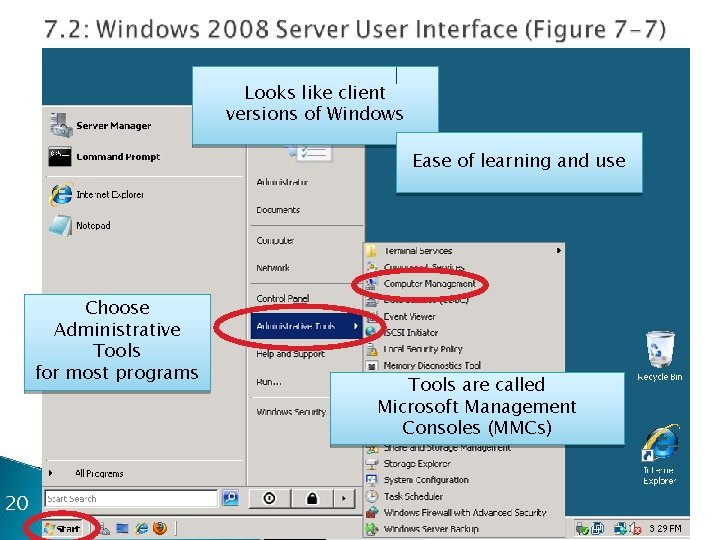Image resolution: width=720 pixels, height=540 pixels.
Task: Click the Memory Diagnostics Tool icon
Action: (x=371, y=366)
